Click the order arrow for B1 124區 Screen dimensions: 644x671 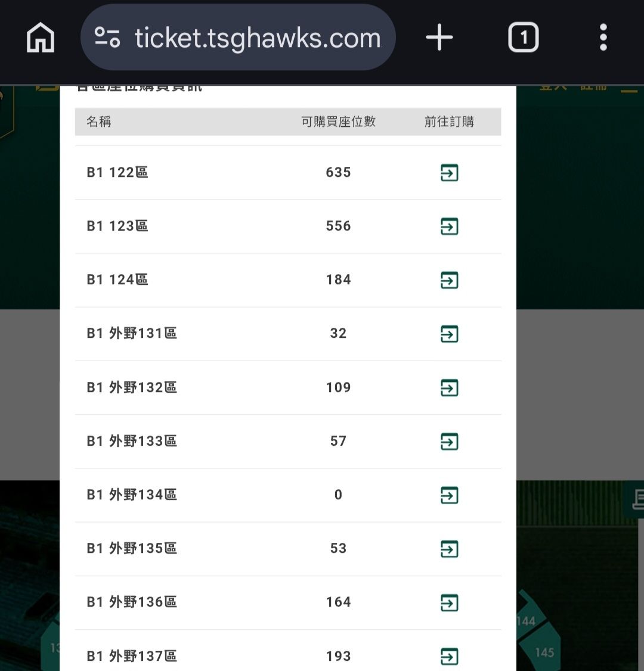(x=449, y=280)
